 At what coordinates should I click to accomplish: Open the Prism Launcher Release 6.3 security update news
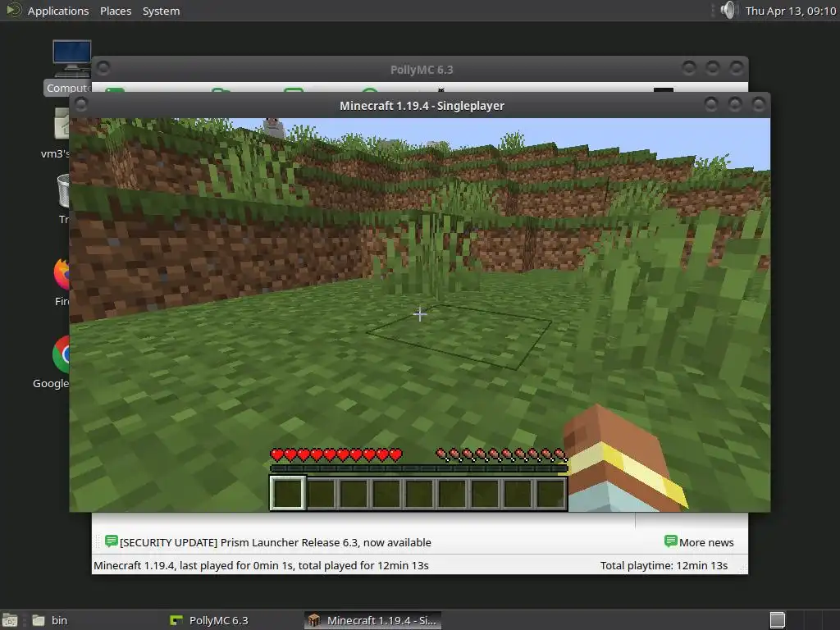(276, 542)
